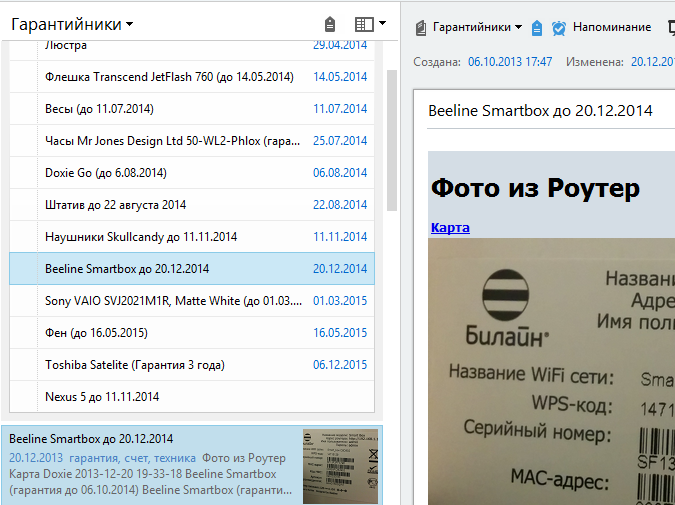Click the created date 06.10.2013 17:47
Image resolution: width=675 pixels, height=505 pixels.
pyautogui.click(x=510, y=62)
